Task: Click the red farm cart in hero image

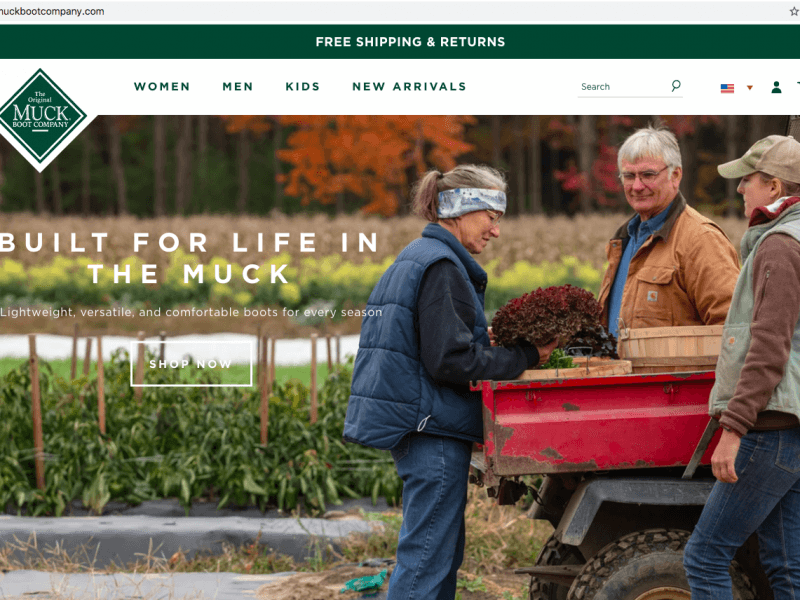Action: (x=599, y=423)
